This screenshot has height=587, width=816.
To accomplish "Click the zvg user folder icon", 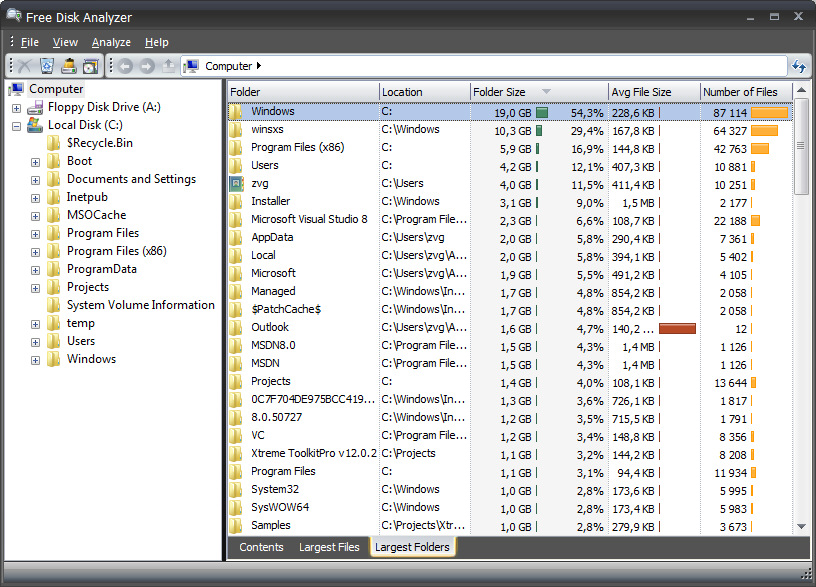I will click(236, 183).
